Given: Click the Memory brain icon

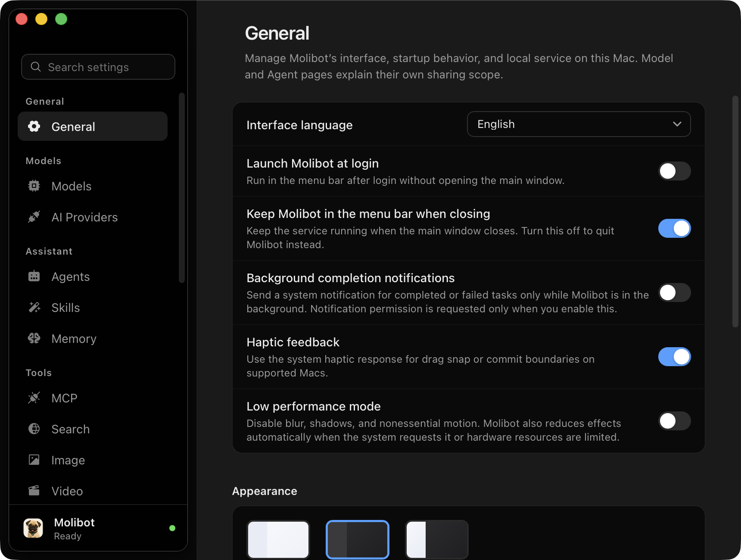Looking at the screenshot, I should click(34, 338).
